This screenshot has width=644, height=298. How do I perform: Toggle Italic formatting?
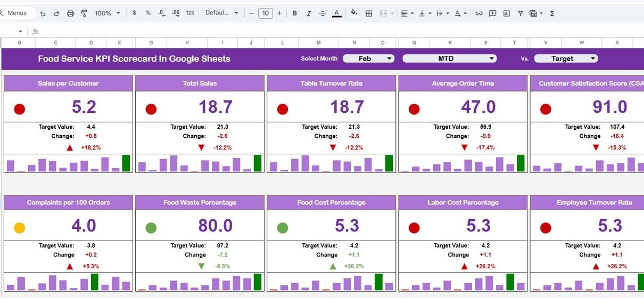(309, 13)
